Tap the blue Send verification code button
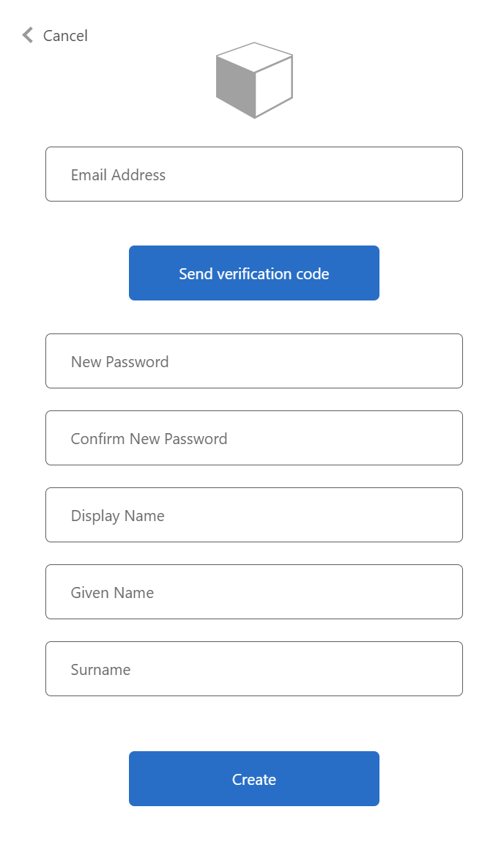This screenshot has height=845, width=504. click(254, 273)
